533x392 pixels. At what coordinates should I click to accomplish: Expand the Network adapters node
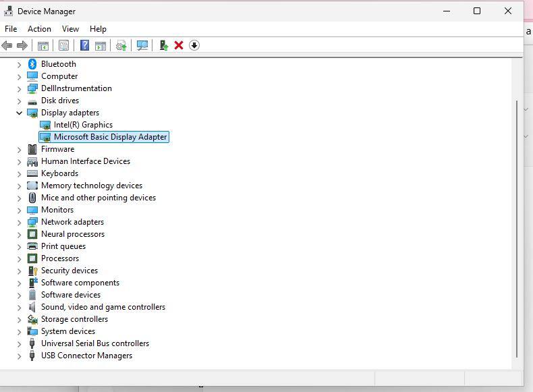(20, 222)
